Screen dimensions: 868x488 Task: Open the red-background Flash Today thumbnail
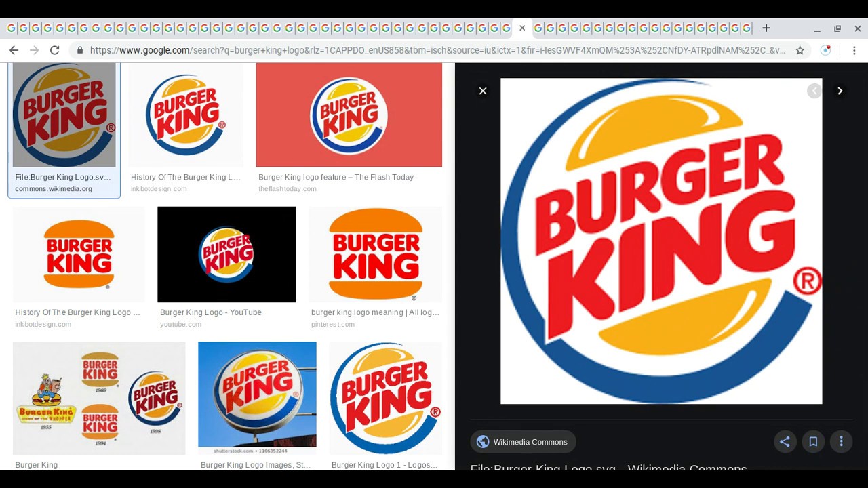[349, 115]
